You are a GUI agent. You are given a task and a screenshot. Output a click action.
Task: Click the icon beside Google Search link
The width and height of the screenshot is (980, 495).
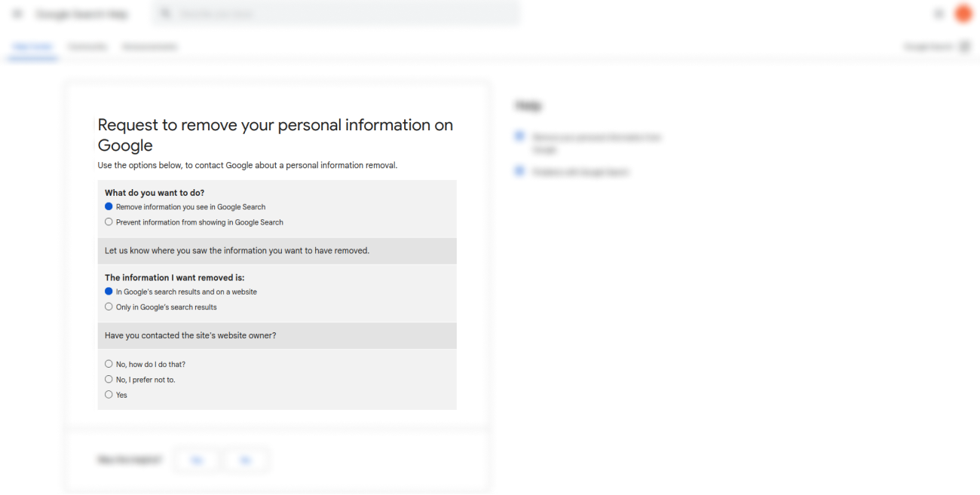coord(965,47)
